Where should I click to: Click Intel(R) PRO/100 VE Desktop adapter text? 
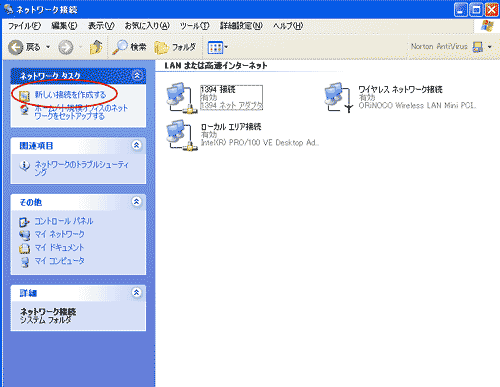(x=260, y=143)
